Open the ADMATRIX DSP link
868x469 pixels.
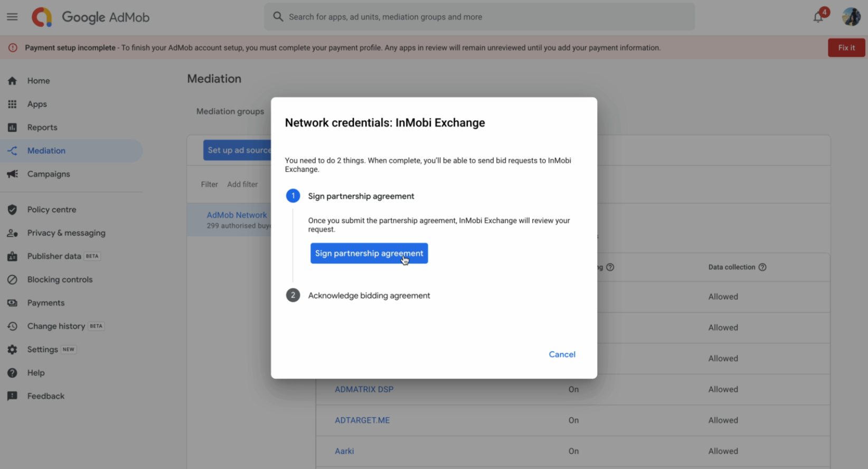pyautogui.click(x=364, y=389)
